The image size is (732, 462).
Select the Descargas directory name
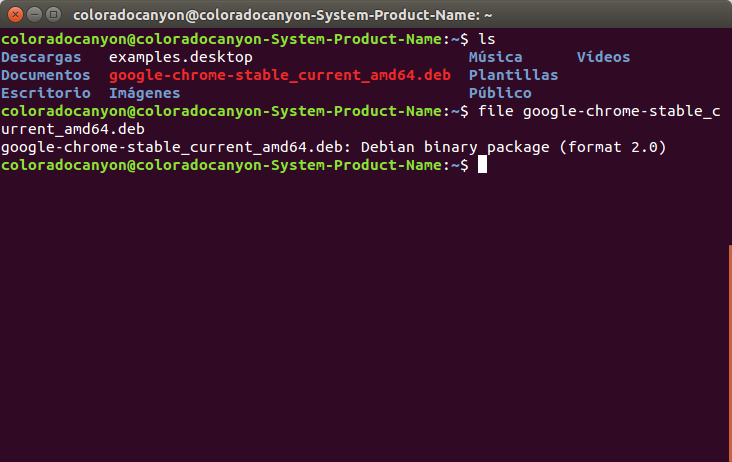(41, 57)
